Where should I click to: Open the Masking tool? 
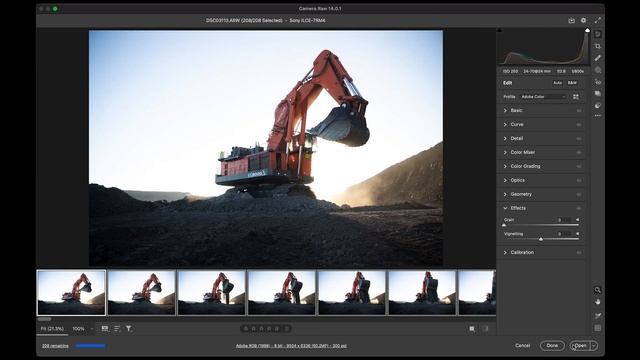click(x=598, y=70)
